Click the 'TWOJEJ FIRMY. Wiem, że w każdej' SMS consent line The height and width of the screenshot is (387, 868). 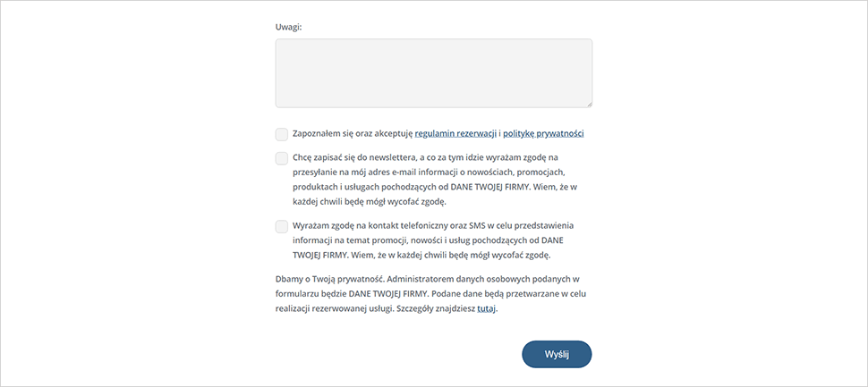pos(421,256)
